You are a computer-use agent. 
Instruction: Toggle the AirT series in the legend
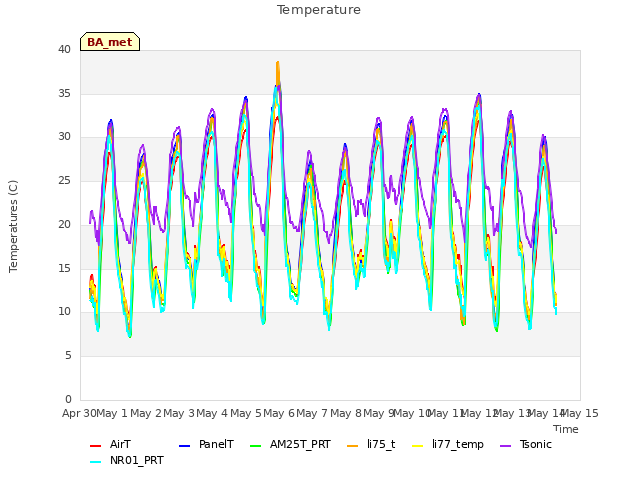[110, 444]
